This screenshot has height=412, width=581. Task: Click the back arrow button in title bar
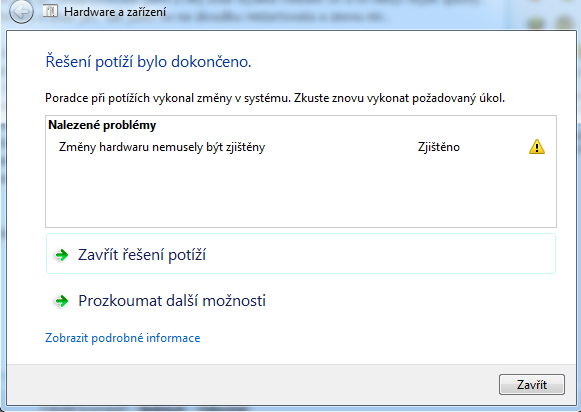21,12
